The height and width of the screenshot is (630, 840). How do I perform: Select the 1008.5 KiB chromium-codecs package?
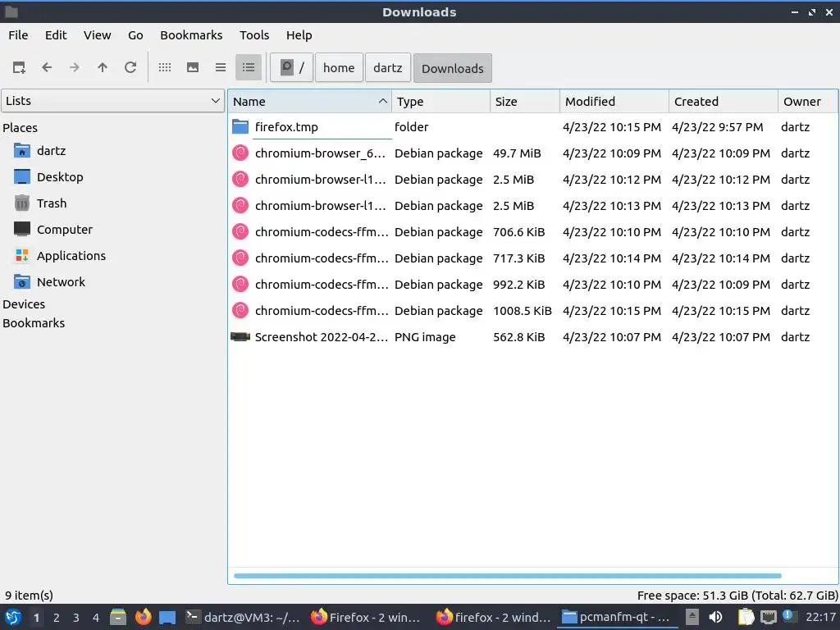322,311
